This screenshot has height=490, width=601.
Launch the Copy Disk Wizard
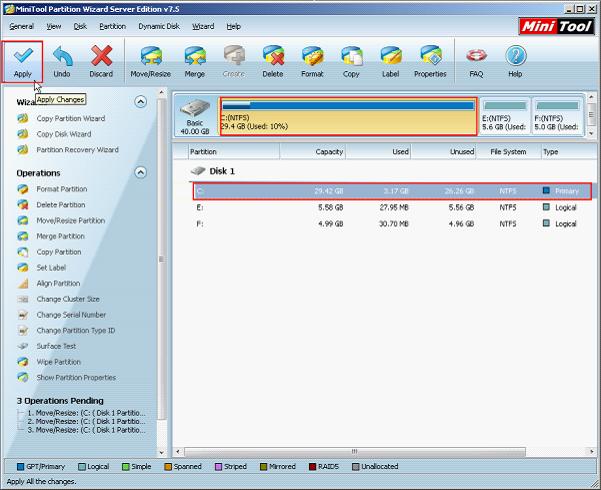(64, 134)
